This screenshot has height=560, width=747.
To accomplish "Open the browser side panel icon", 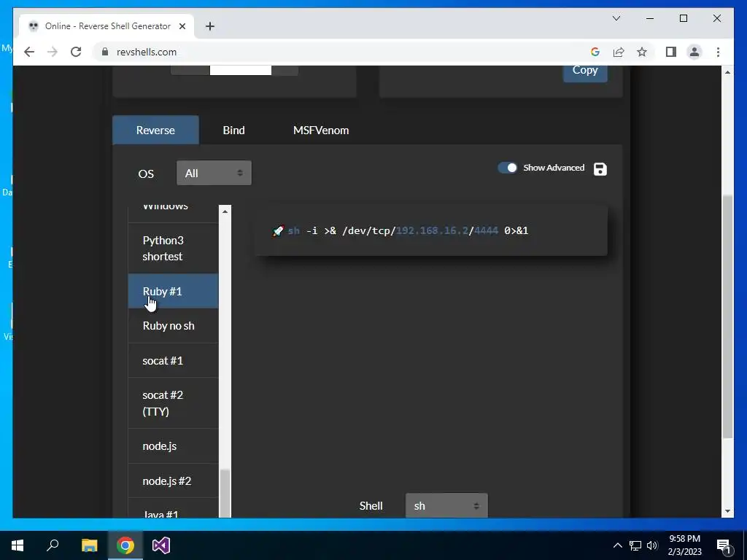I will pos(671,52).
